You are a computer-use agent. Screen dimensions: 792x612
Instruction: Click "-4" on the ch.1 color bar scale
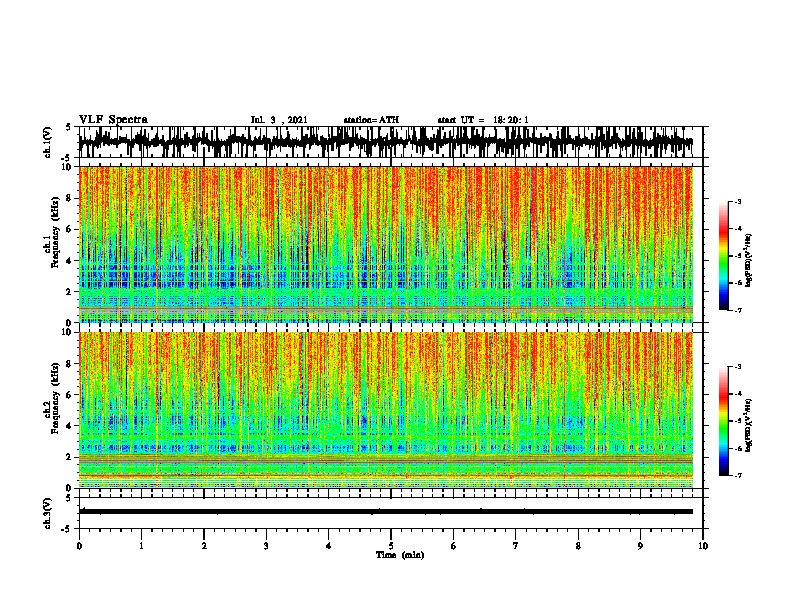737,229
